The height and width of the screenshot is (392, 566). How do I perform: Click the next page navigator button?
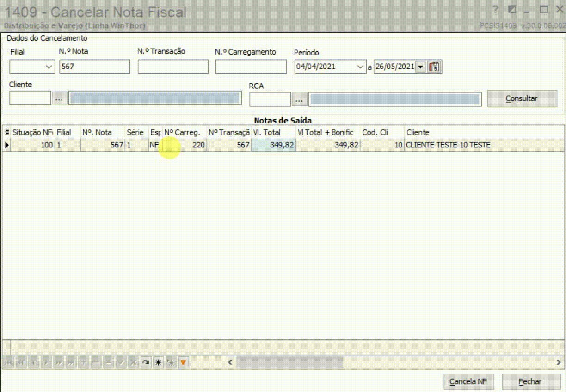click(58, 362)
